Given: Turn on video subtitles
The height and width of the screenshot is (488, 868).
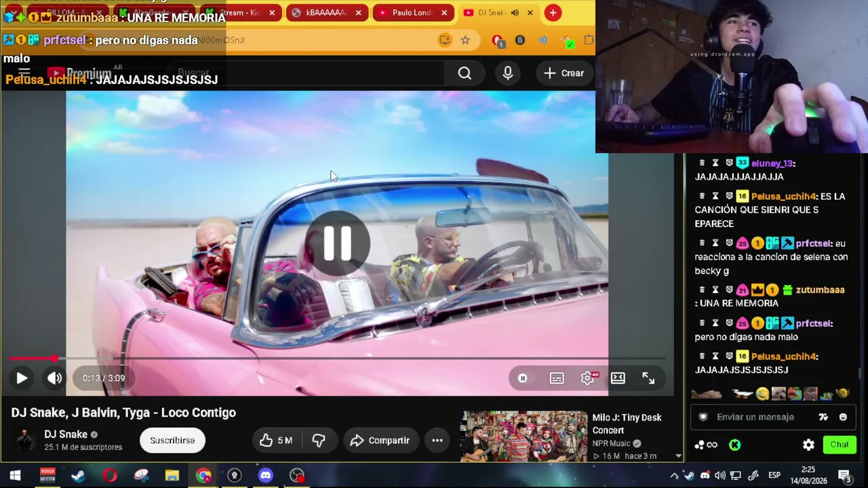Looking at the screenshot, I should (x=557, y=378).
